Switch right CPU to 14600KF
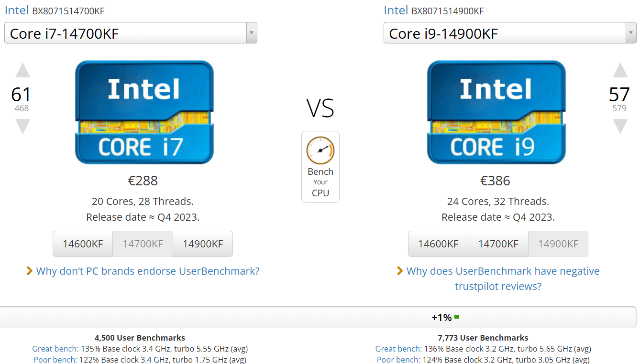The image size is (640, 364). tap(438, 244)
